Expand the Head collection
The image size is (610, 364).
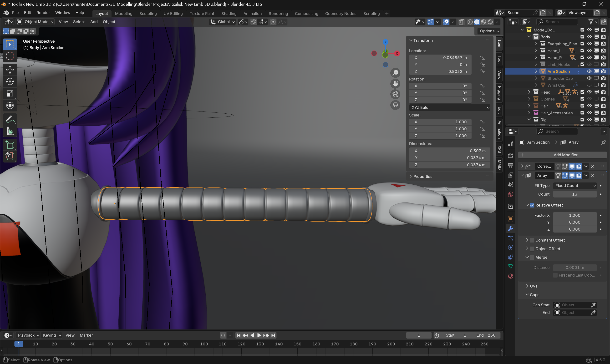tap(529, 92)
